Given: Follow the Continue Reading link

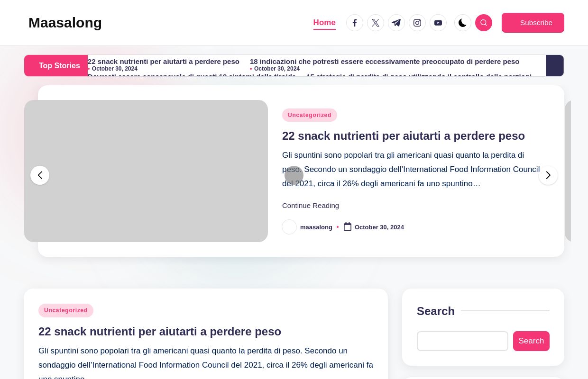Looking at the screenshot, I should coord(311,206).
